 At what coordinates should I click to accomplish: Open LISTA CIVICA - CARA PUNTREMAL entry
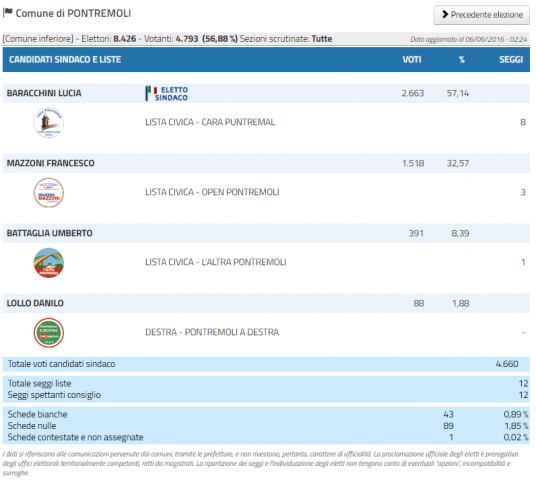[210, 122]
